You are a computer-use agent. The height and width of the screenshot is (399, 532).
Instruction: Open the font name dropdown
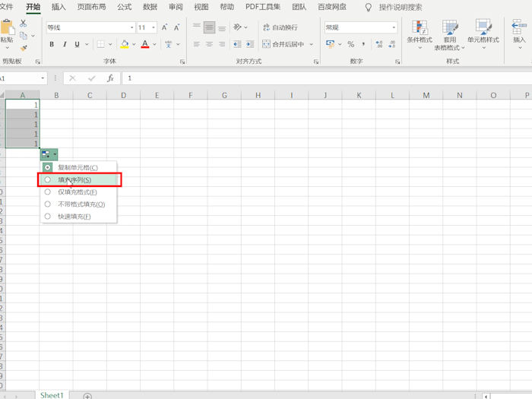(x=131, y=27)
